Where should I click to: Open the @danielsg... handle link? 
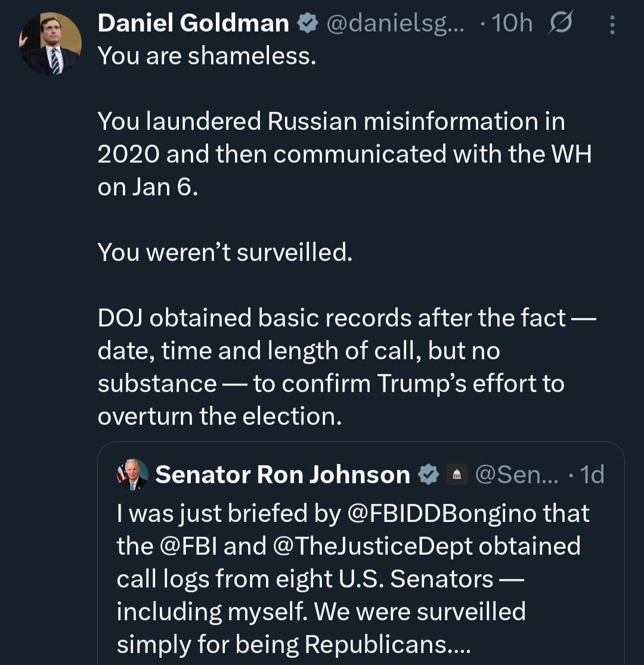click(395, 23)
